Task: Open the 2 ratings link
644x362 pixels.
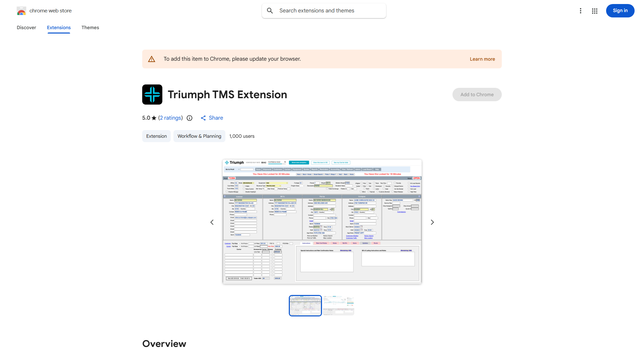Action: coord(170,118)
